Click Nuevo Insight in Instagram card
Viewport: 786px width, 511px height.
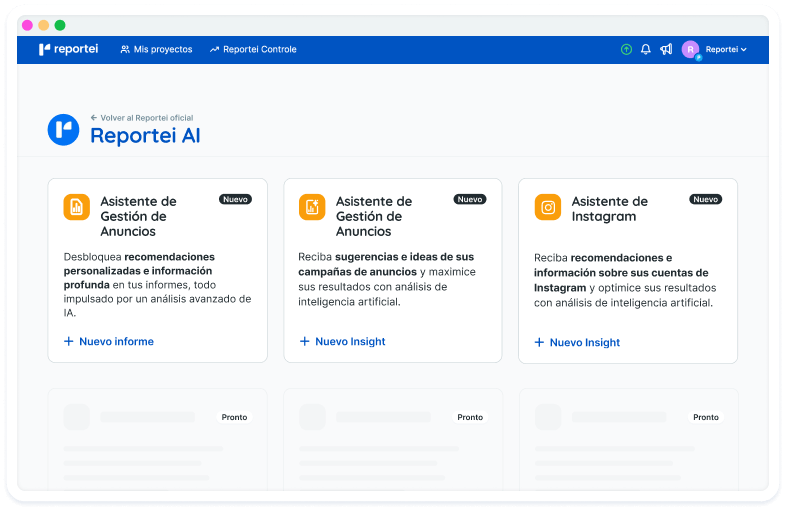(x=577, y=343)
